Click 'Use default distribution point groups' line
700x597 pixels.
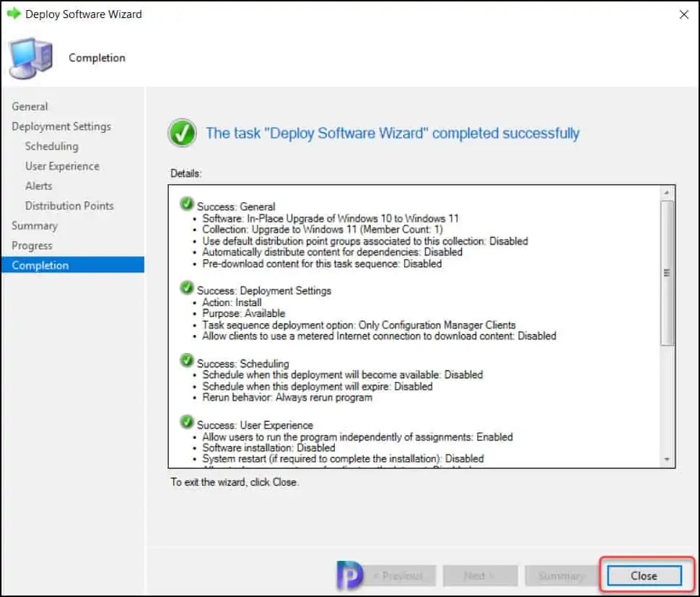(x=365, y=241)
